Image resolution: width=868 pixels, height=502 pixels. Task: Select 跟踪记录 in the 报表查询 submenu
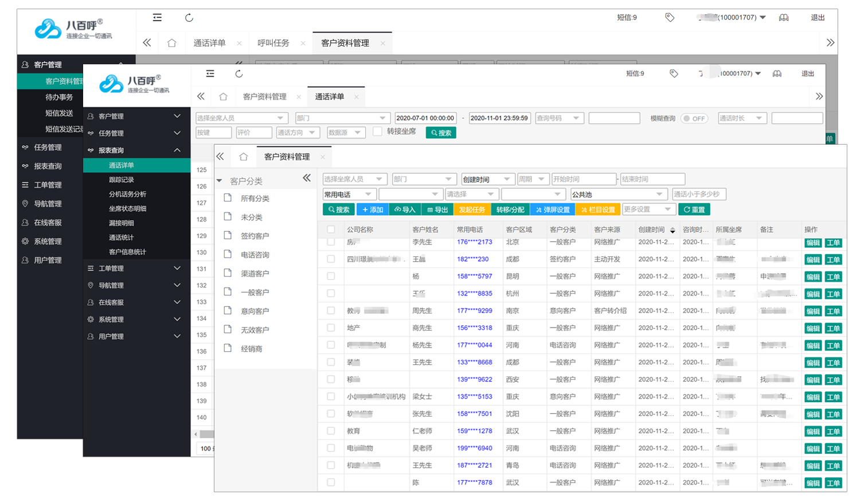(122, 180)
